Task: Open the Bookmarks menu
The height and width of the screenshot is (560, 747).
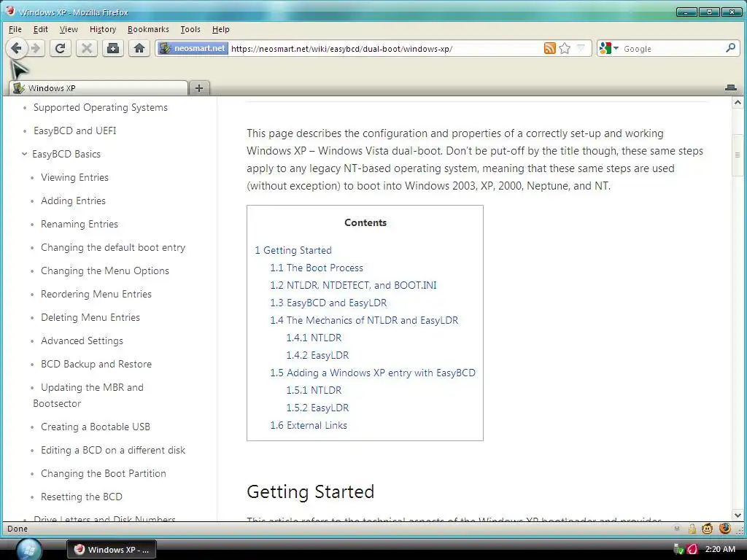Action: [148, 29]
